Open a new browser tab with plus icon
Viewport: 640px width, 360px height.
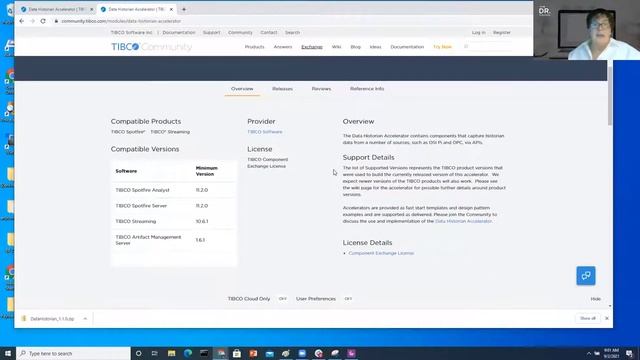click(x=184, y=9)
